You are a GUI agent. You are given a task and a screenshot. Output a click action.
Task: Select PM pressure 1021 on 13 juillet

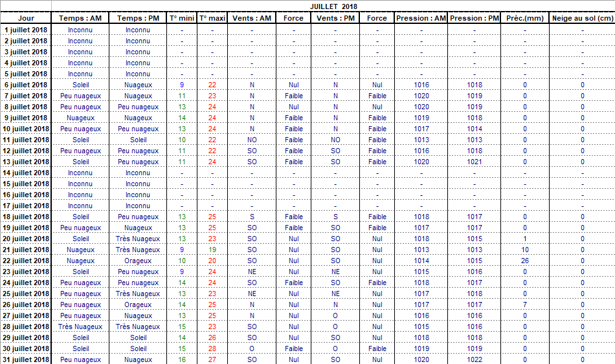(x=475, y=162)
